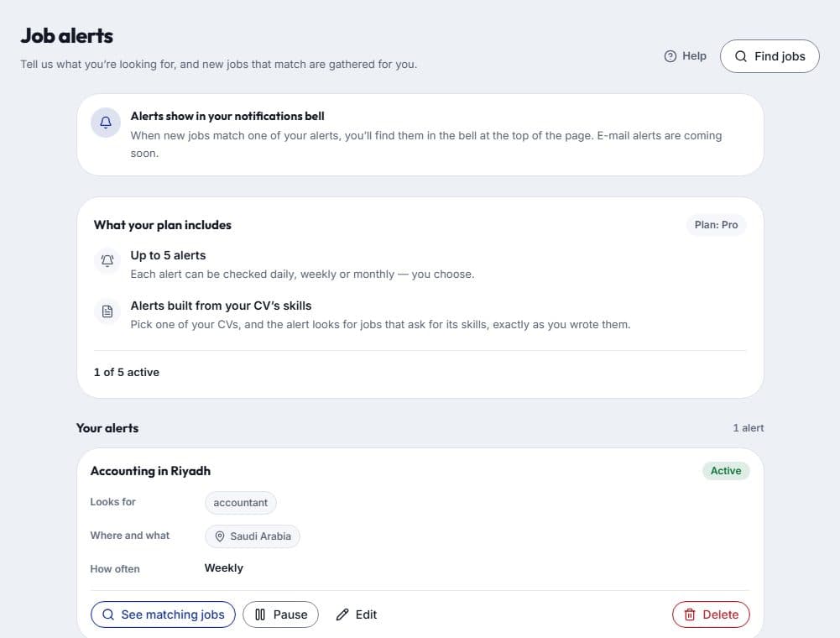Click the 'Looks for' label
840x638 pixels.
pos(112,502)
